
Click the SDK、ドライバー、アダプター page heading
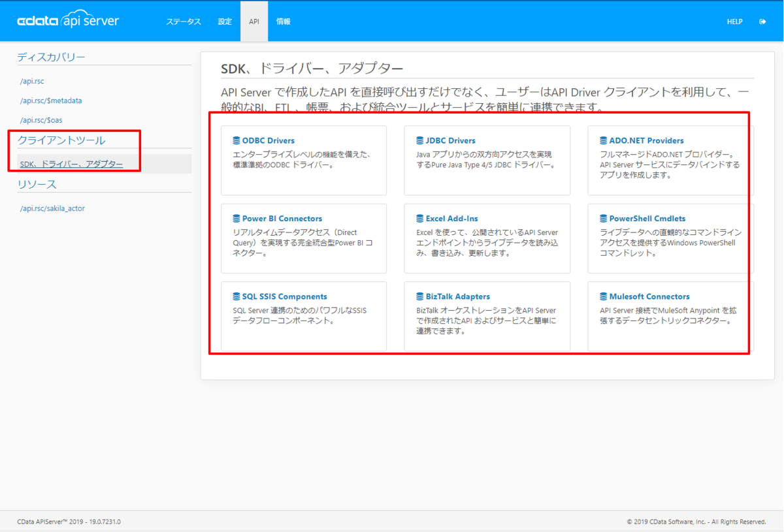(312, 69)
